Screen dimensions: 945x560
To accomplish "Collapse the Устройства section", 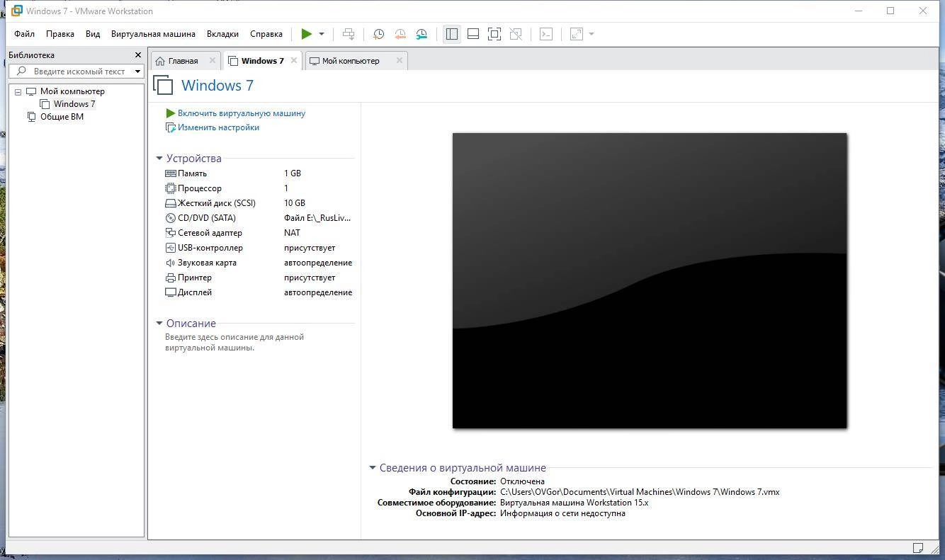I will click(x=159, y=159).
